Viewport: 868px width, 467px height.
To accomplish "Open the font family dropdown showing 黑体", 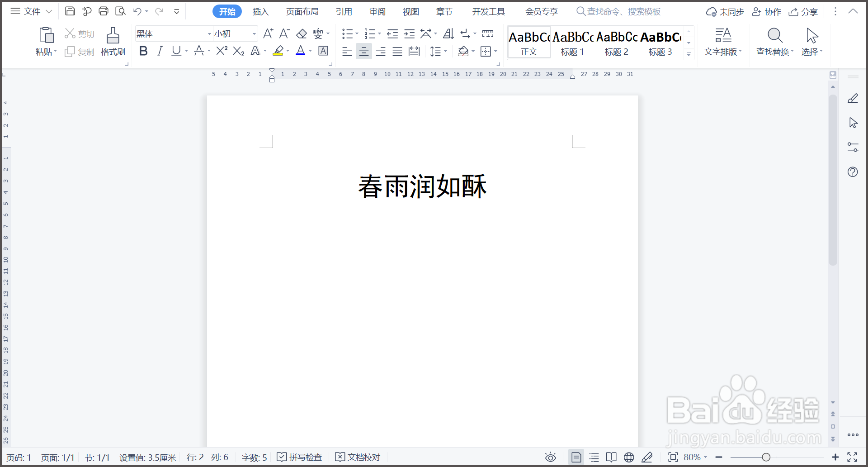I will [x=208, y=33].
